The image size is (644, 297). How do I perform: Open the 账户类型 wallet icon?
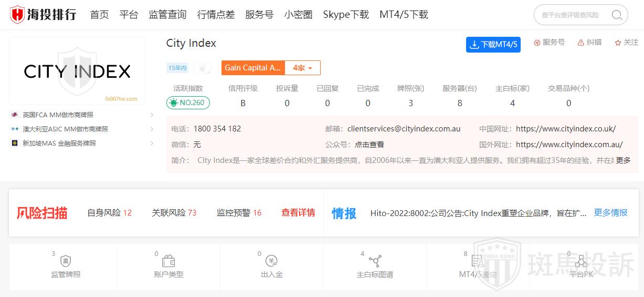click(168, 261)
